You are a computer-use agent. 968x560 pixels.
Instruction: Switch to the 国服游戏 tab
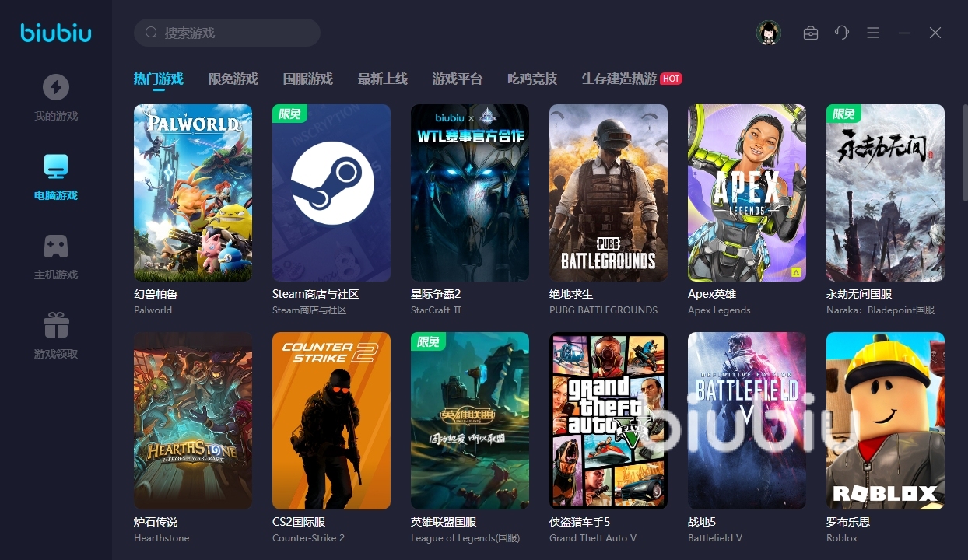307,79
